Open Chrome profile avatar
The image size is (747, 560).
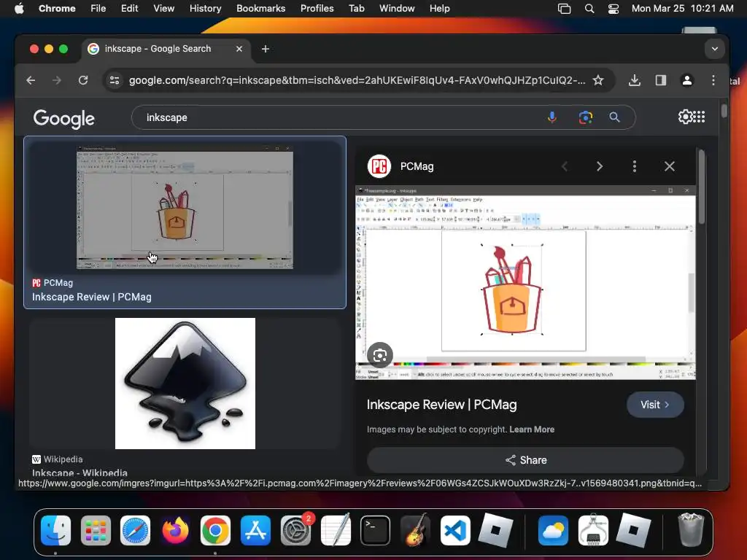687,80
